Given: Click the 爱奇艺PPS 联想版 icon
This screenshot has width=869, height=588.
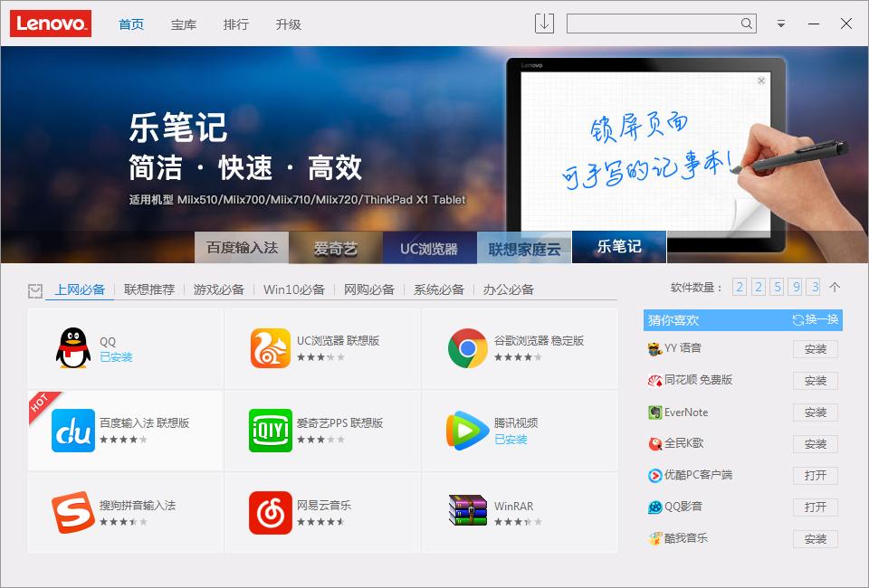Looking at the screenshot, I should pyautogui.click(x=269, y=429).
